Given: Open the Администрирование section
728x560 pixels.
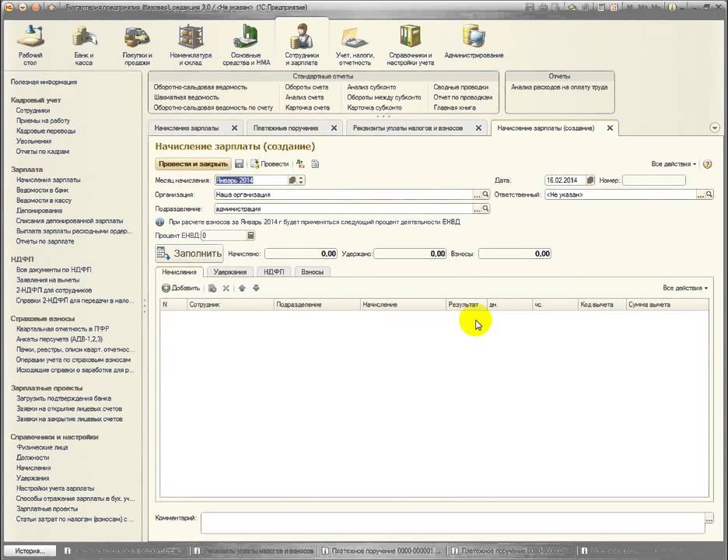Looking at the screenshot, I should [x=474, y=42].
